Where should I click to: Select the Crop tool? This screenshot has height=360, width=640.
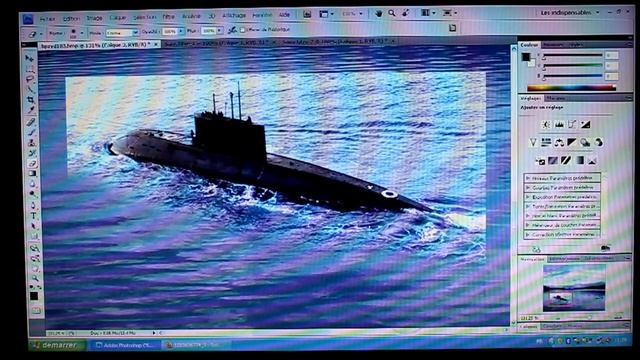31,100
